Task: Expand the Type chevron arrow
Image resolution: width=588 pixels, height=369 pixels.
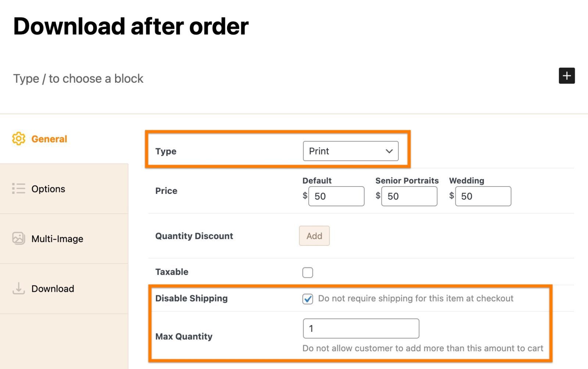Action: [389, 151]
